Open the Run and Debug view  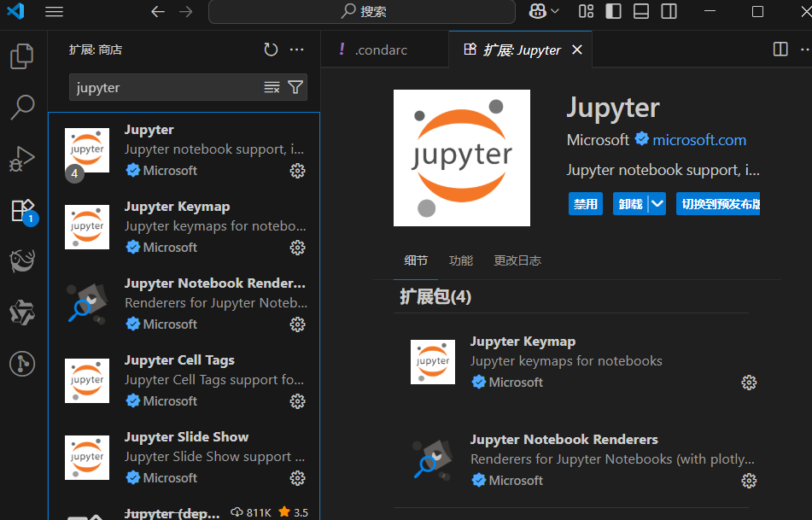point(22,159)
